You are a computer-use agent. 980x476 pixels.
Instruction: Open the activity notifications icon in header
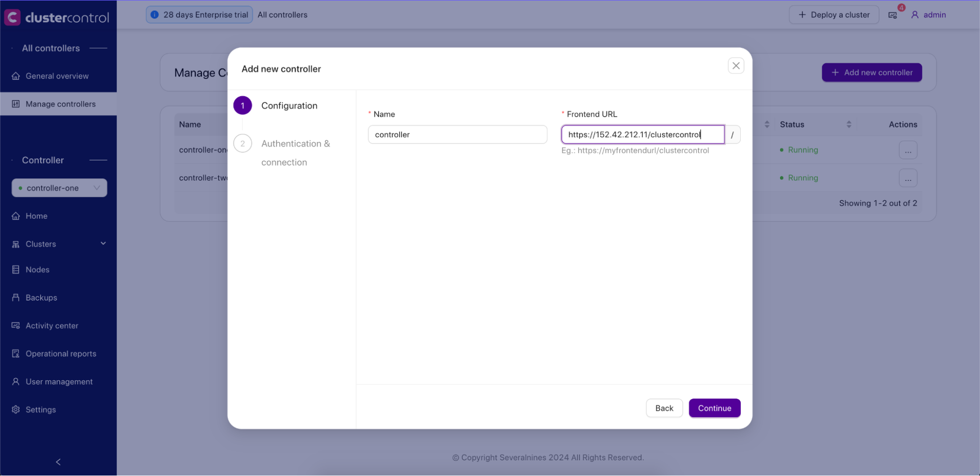click(893, 15)
